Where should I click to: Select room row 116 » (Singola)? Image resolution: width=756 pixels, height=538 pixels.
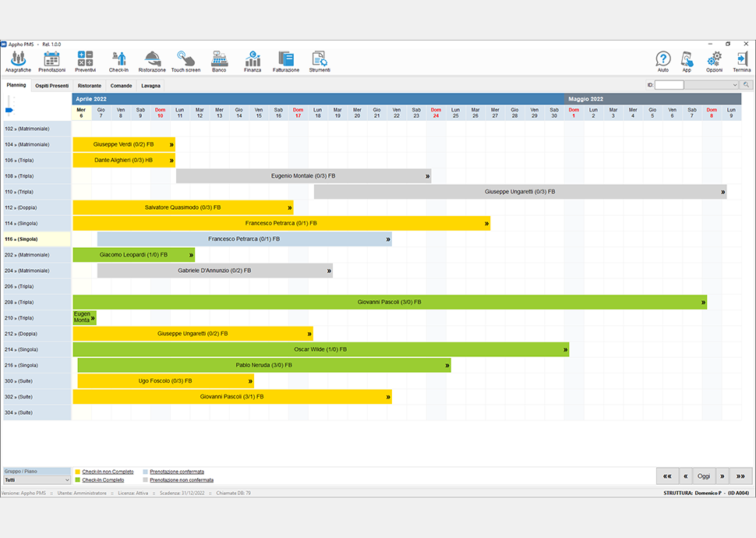[37, 239]
